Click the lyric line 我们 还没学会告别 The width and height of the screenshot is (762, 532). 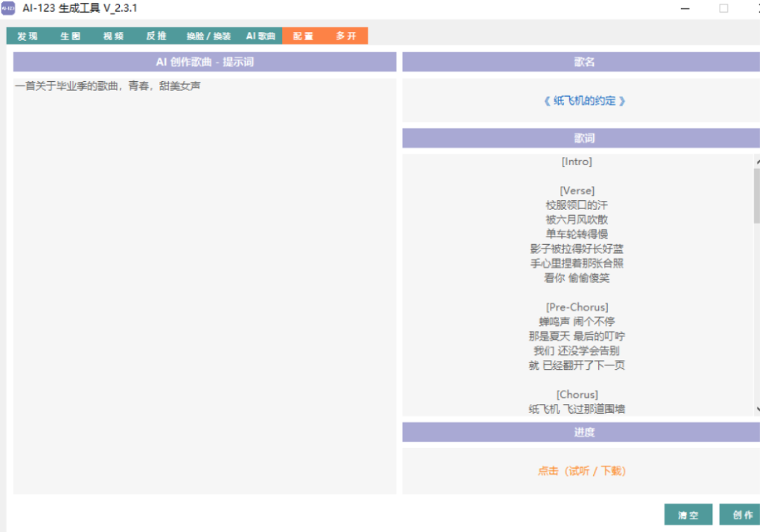click(577, 350)
